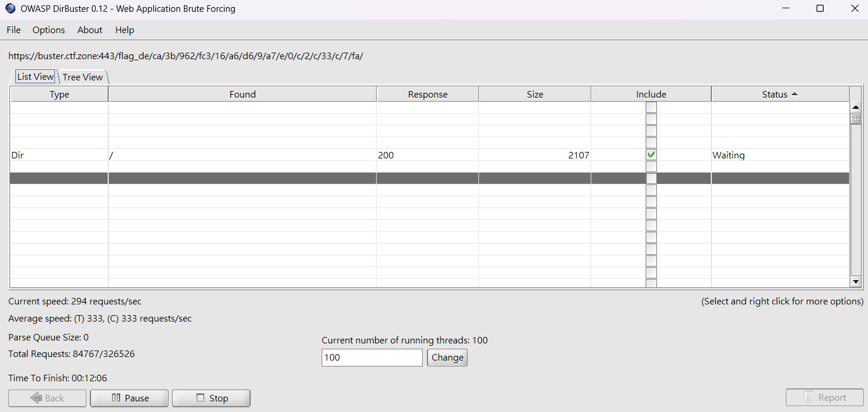
Task: Select the List View tab
Action: point(35,77)
